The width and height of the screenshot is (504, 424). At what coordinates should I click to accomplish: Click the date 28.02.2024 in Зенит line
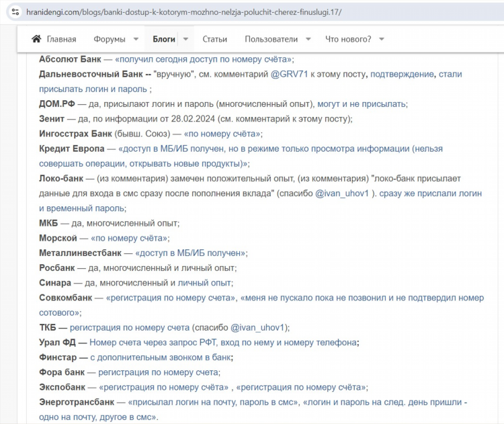coord(193,119)
